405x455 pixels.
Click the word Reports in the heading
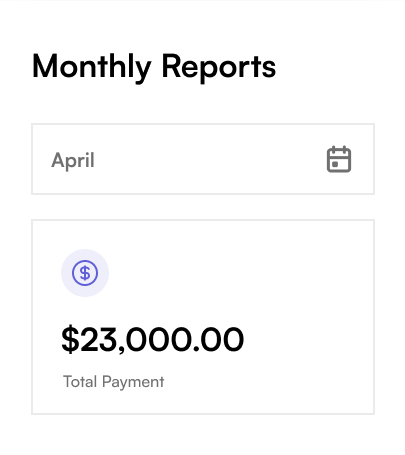[219, 68]
